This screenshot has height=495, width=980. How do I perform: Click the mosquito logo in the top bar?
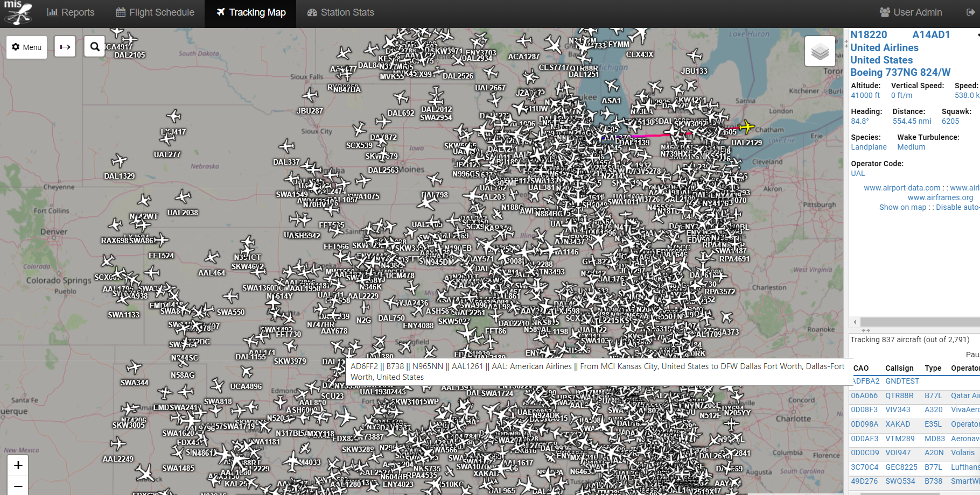(x=18, y=13)
